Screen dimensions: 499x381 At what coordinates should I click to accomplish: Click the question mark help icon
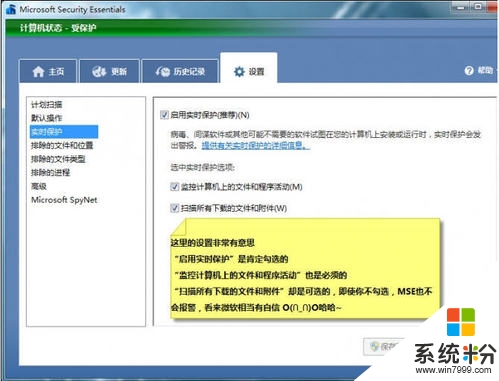pyautogui.click(x=469, y=71)
